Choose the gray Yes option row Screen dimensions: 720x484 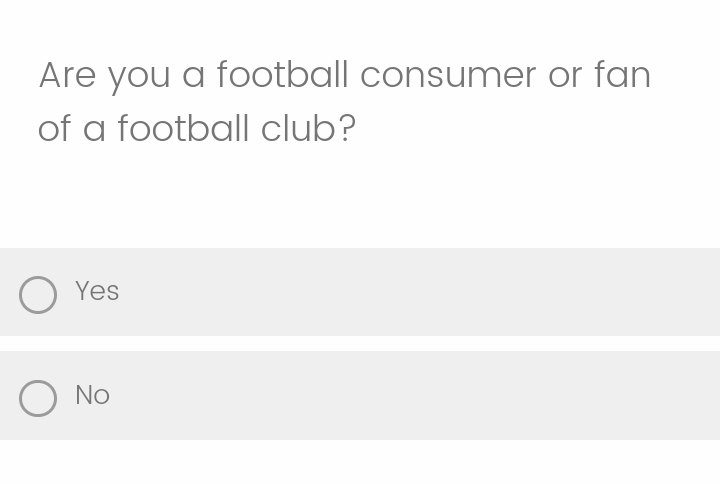pyautogui.click(x=360, y=292)
